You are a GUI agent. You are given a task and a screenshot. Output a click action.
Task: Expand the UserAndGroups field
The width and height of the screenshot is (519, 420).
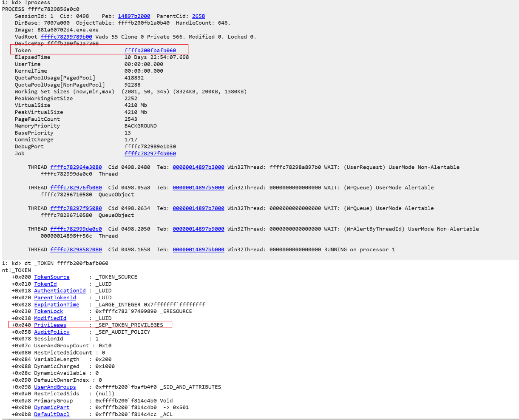(55, 387)
